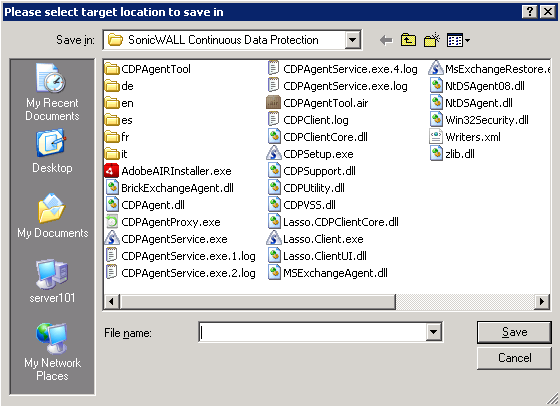The height and width of the screenshot is (406, 560).
Task: Select the file name CDPVSS.dll
Action: (x=309, y=205)
